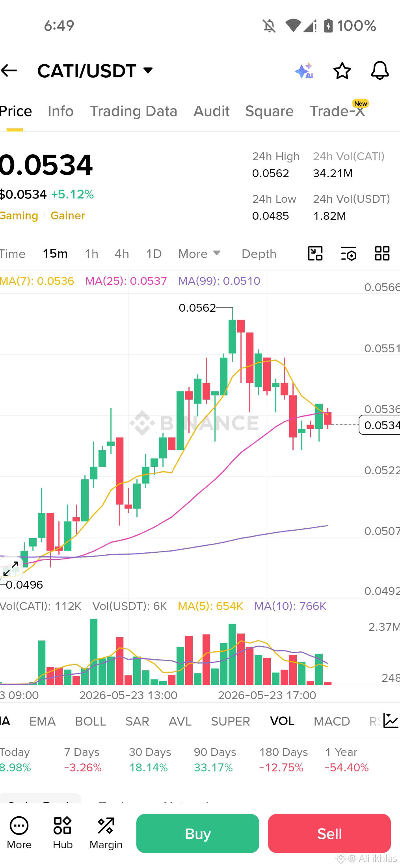Tap the volume MA(10): 766K legend
This screenshot has height=868, width=400.
[290, 606]
